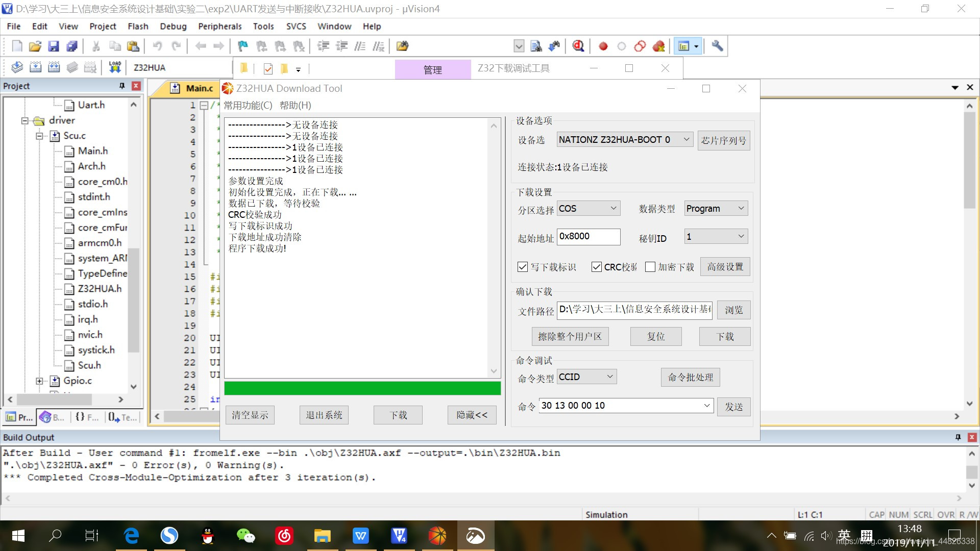
Task: Open the Project menu
Action: pyautogui.click(x=103, y=26)
